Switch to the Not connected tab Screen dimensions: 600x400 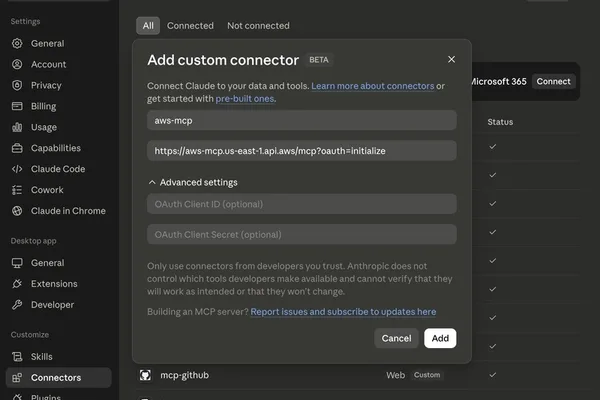[258, 26]
